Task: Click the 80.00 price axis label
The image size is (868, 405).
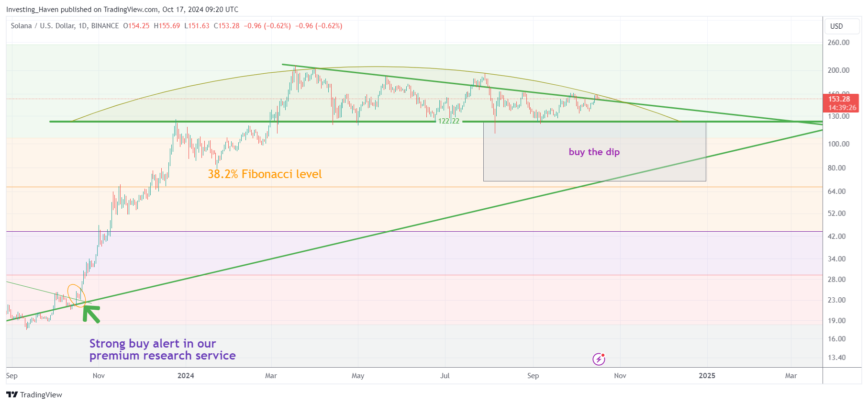Action: [x=837, y=168]
